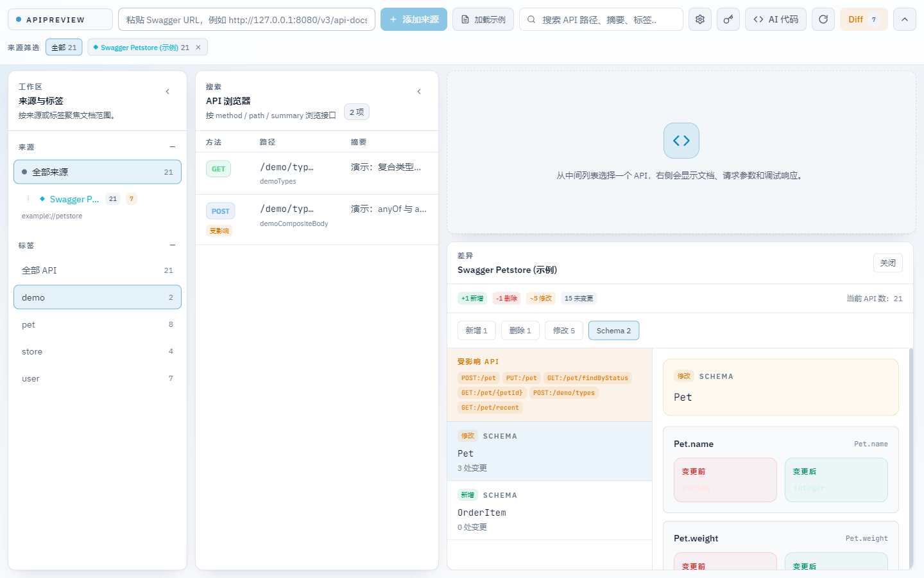Click the code brackets icon in empty state
924x578 pixels.
click(x=681, y=141)
